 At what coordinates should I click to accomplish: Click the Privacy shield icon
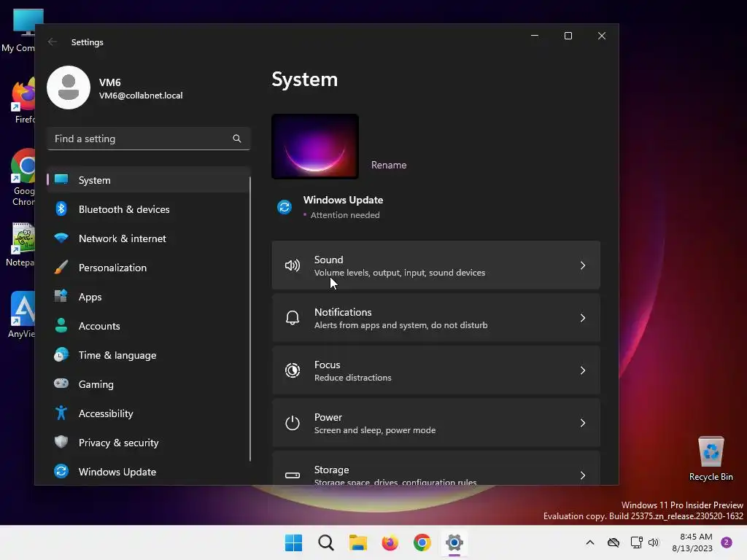61,442
